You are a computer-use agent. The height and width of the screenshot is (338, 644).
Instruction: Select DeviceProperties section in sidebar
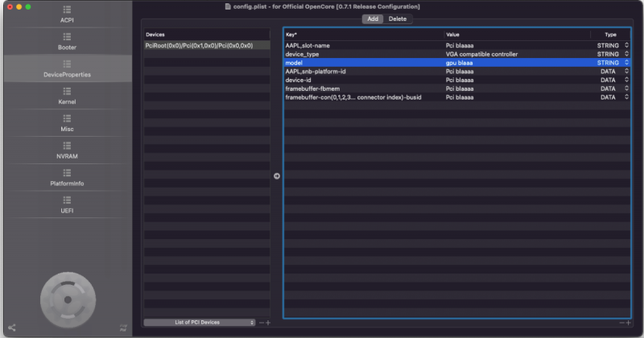click(x=67, y=68)
